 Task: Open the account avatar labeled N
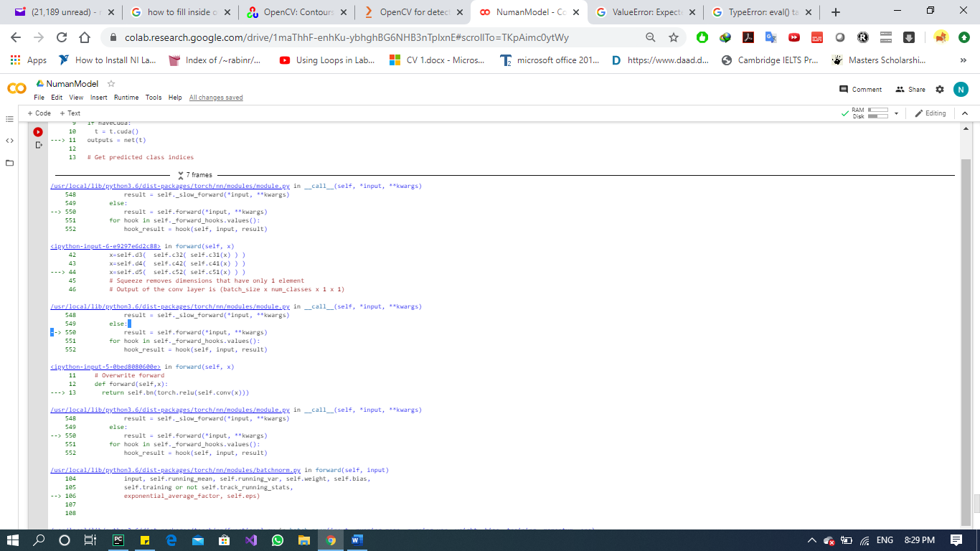tap(961, 90)
